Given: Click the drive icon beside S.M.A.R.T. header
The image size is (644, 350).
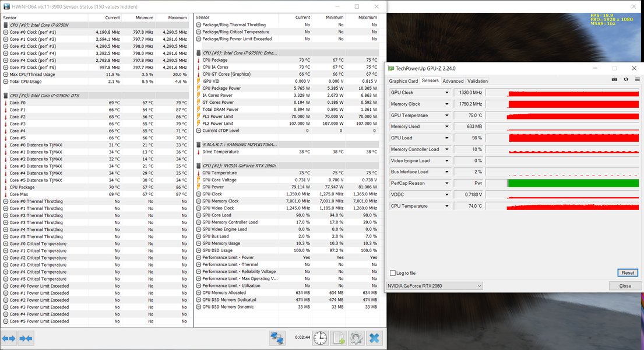Looking at the screenshot, I should tap(199, 145).
